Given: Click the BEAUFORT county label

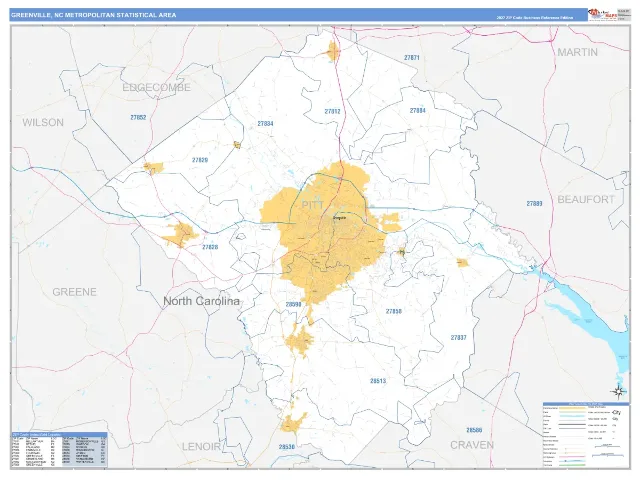Looking at the screenshot, I should click(x=586, y=200).
